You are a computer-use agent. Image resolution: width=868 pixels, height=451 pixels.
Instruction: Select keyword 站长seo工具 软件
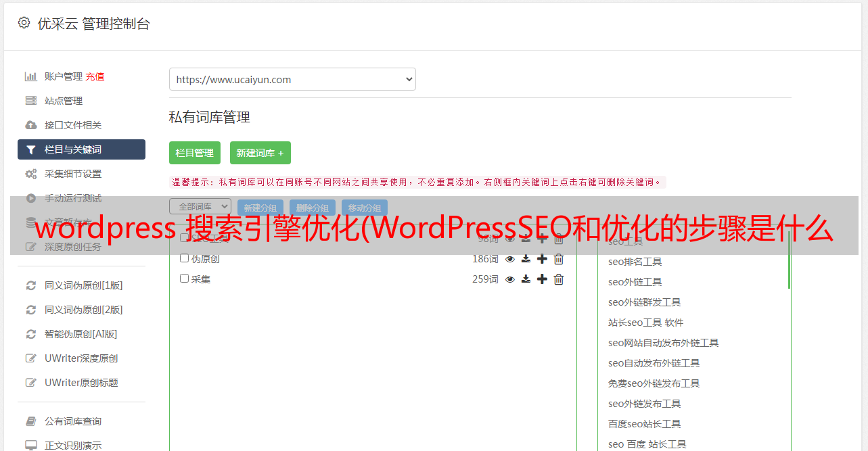(645, 323)
